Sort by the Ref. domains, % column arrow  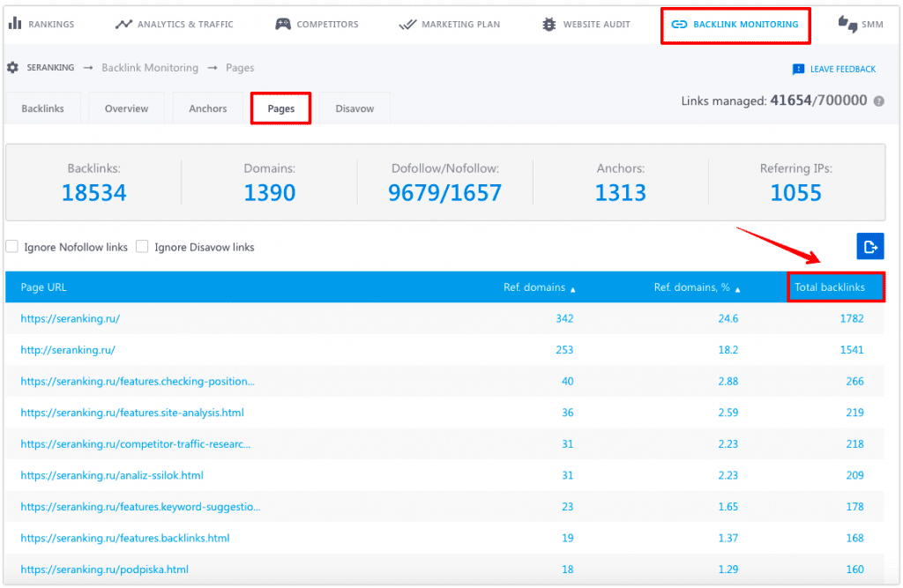pyautogui.click(x=738, y=290)
